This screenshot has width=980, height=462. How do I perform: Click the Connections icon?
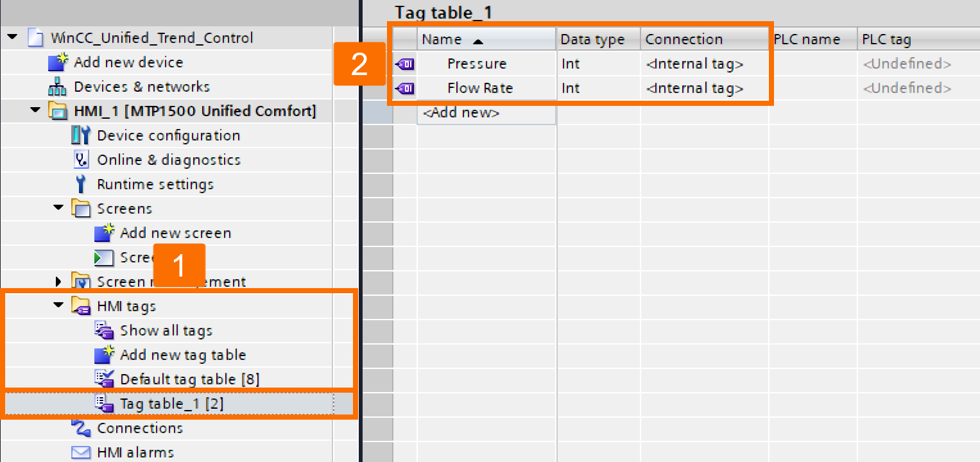(x=82, y=428)
